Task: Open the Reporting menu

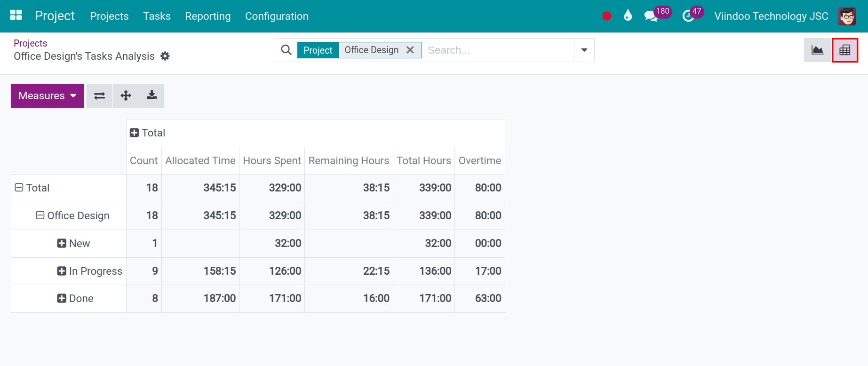Action: tap(208, 16)
